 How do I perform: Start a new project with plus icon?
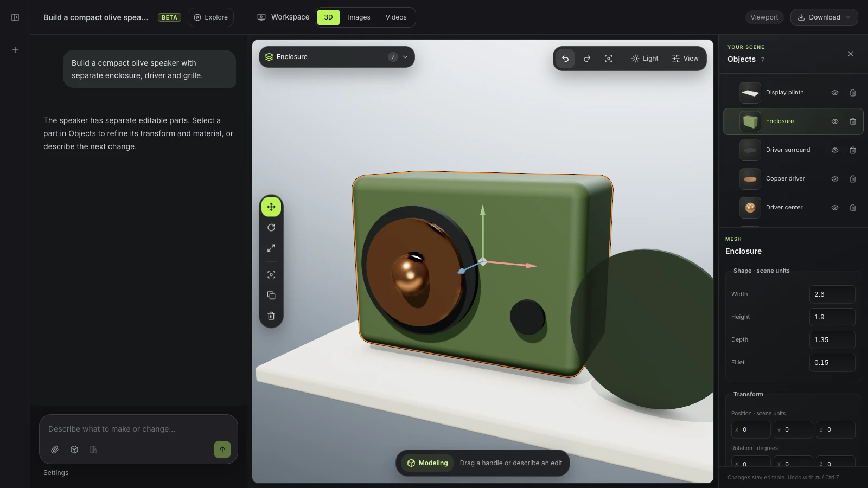coord(15,50)
